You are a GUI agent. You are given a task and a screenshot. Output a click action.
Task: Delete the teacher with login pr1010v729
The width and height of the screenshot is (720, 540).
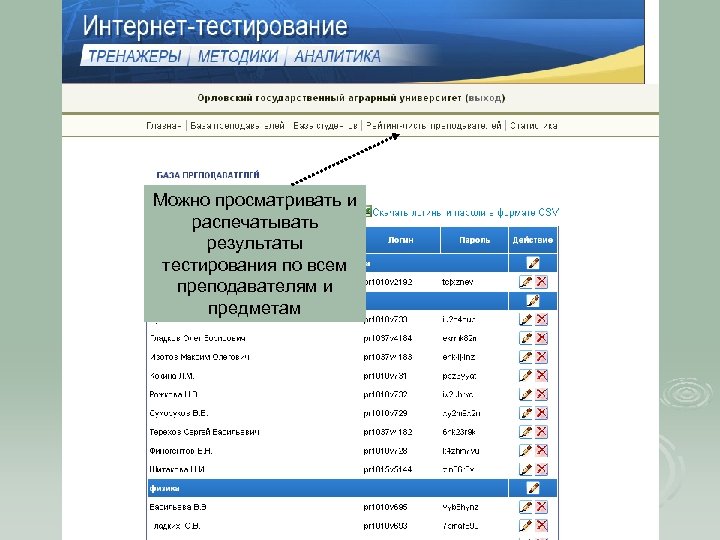tap(542, 413)
